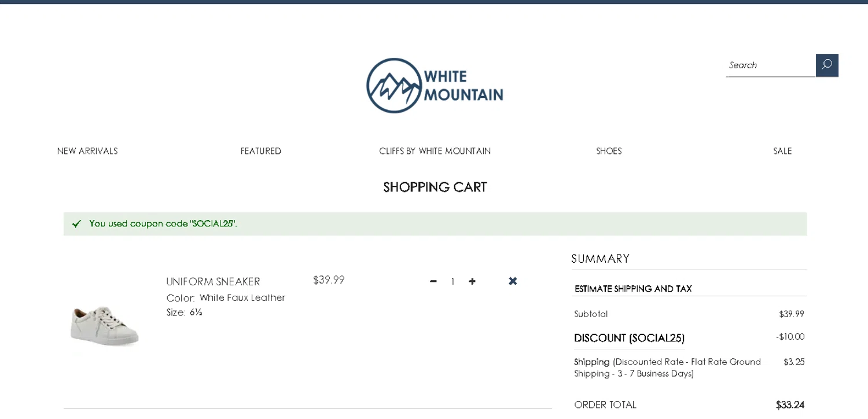This screenshot has height=419, width=868.
Task: Open the Shoes menu
Action: pyautogui.click(x=609, y=151)
